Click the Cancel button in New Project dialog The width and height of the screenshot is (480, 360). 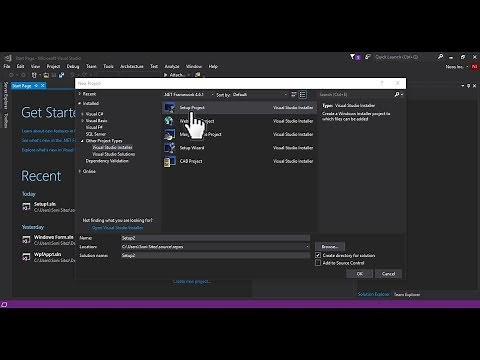(x=388, y=274)
